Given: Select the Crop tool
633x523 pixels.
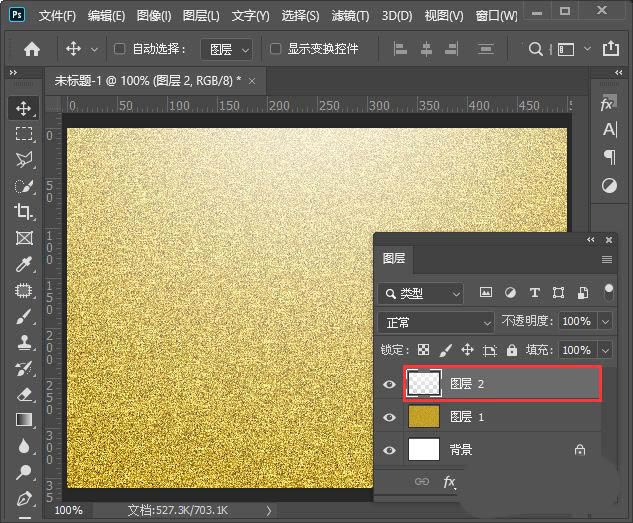Looking at the screenshot, I should (x=24, y=211).
